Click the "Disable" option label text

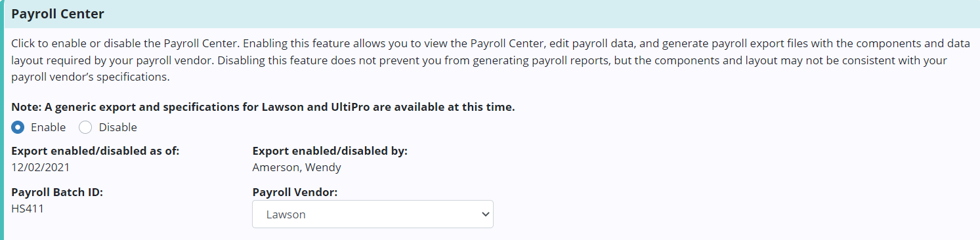click(118, 127)
